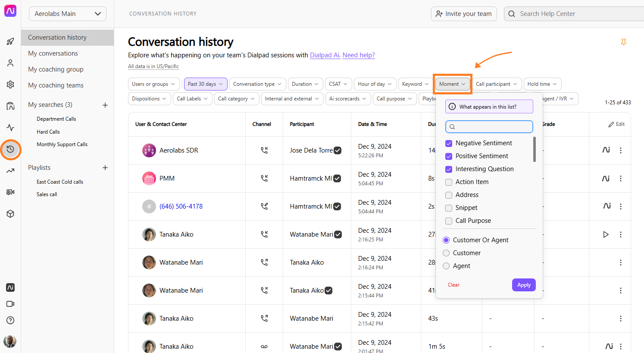Click the Moment list scrollbar
This screenshot has height=353, width=644.
(x=535, y=150)
